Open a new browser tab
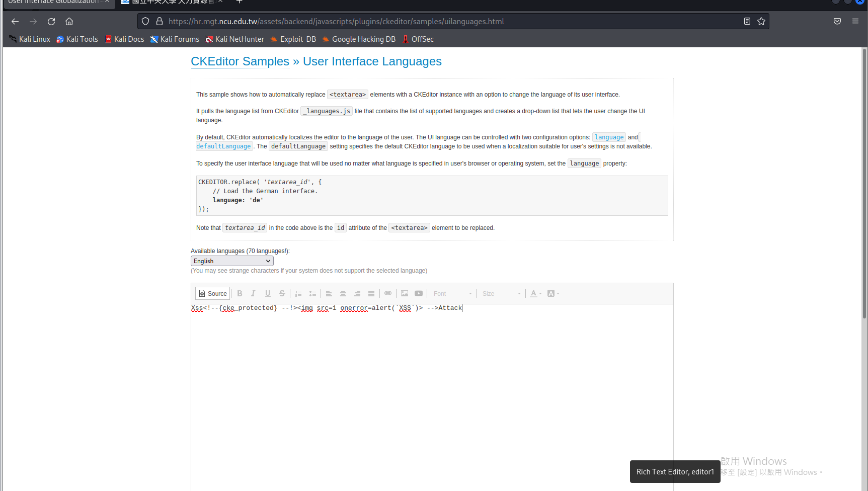 point(240,2)
